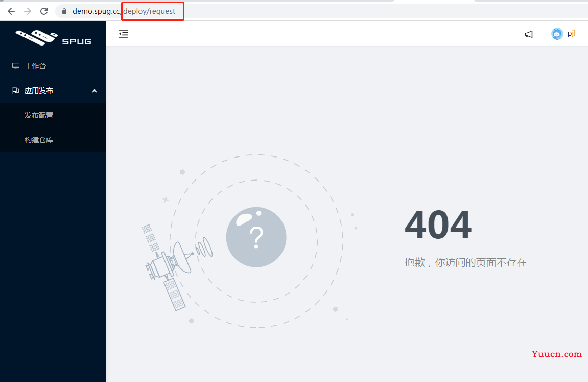Click the flag icon beside 应用发布
The height and width of the screenshot is (382, 588).
[16, 91]
